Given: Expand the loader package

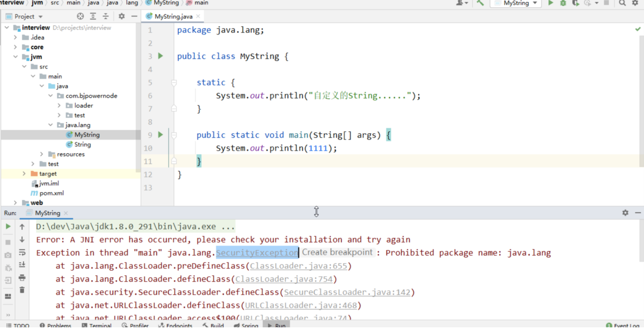Looking at the screenshot, I should pyautogui.click(x=59, y=106).
